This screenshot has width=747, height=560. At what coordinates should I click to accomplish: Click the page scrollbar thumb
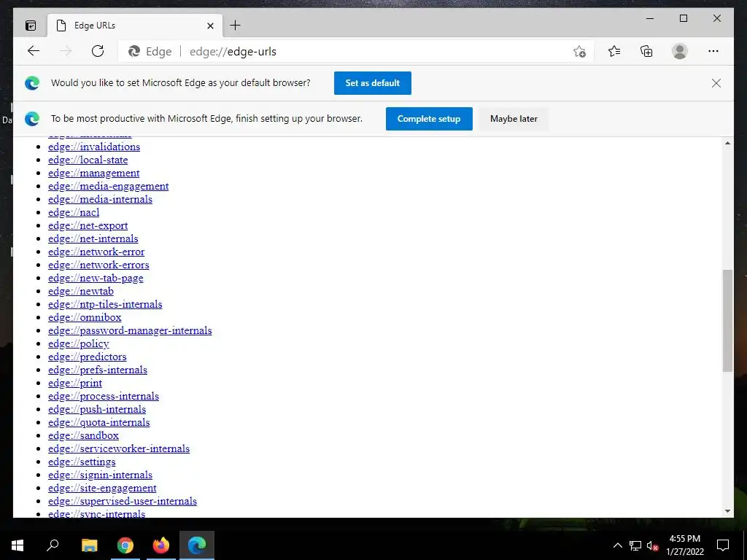[x=727, y=321]
